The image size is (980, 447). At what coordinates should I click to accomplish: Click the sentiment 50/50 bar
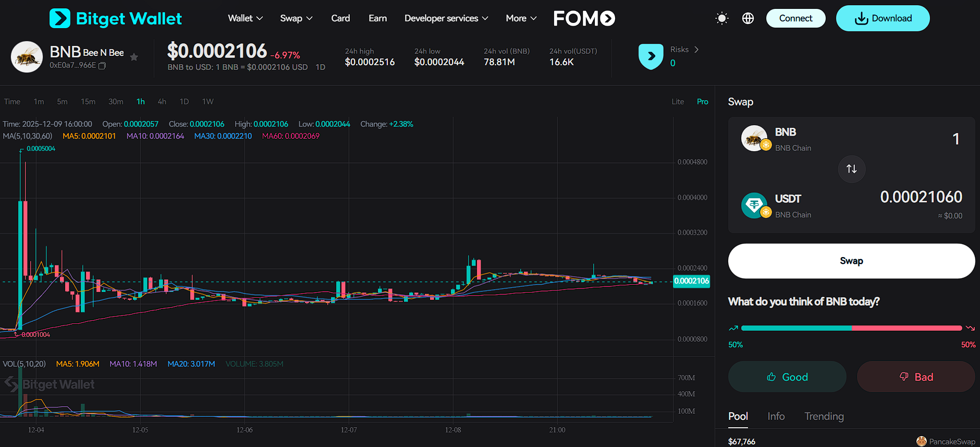(851, 328)
